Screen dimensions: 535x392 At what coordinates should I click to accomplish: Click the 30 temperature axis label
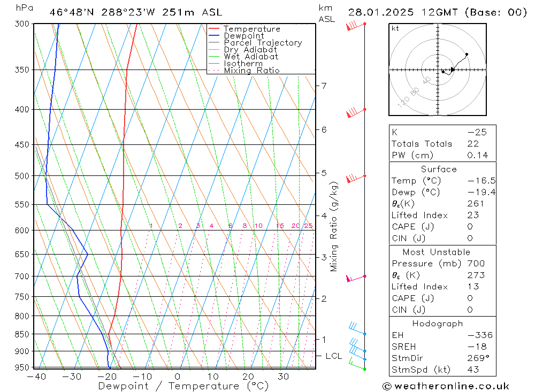tap(283, 376)
